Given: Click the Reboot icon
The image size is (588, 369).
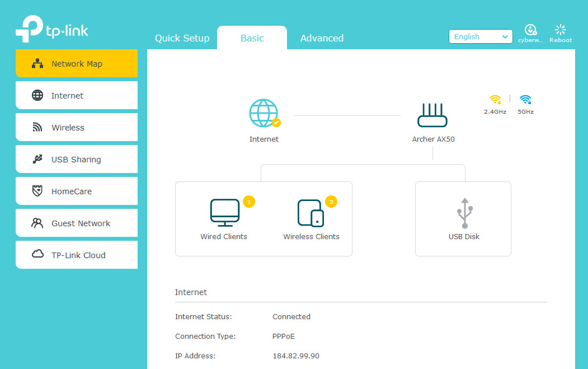Looking at the screenshot, I should pos(561,30).
